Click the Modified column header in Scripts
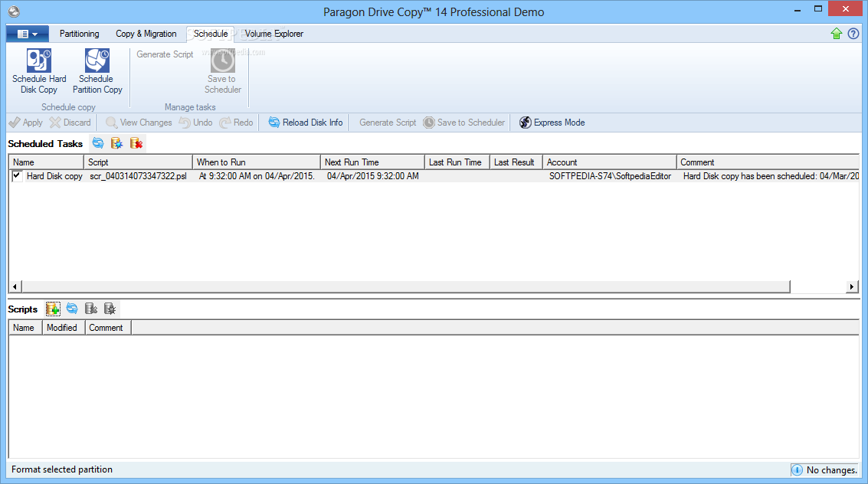Viewport: 868px width, 484px height. tap(64, 328)
